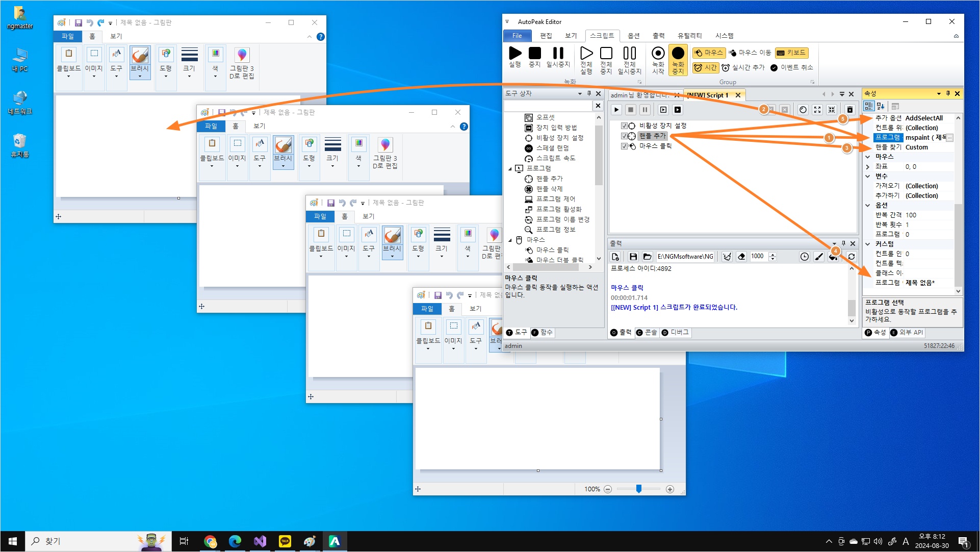The width and height of the screenshot is (980, 552).
Task: Collapse the 변수 section in properties
Action: [x=868, y=176]
